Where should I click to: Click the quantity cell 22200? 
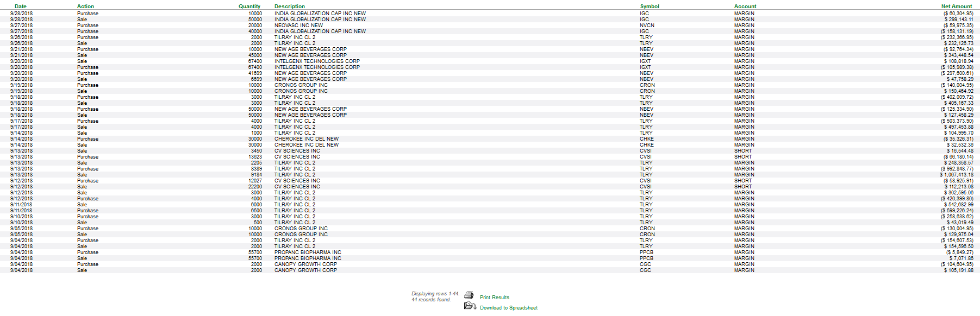(255, 187)
